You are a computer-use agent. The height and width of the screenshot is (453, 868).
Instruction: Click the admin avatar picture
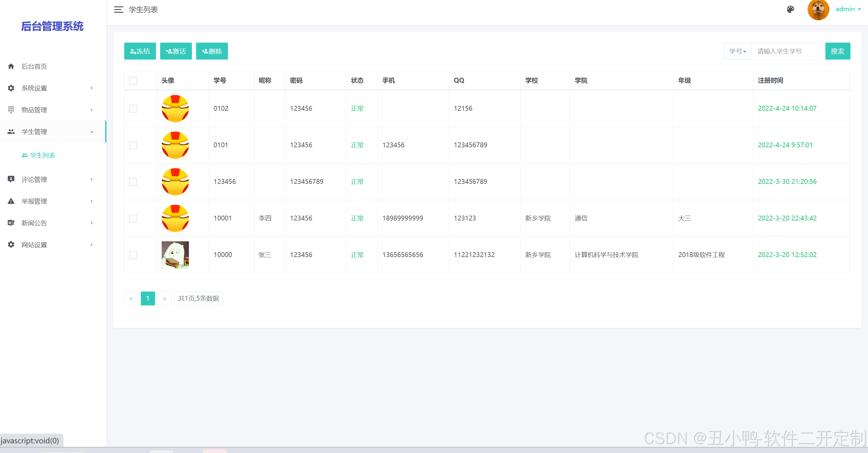point(818,10)
